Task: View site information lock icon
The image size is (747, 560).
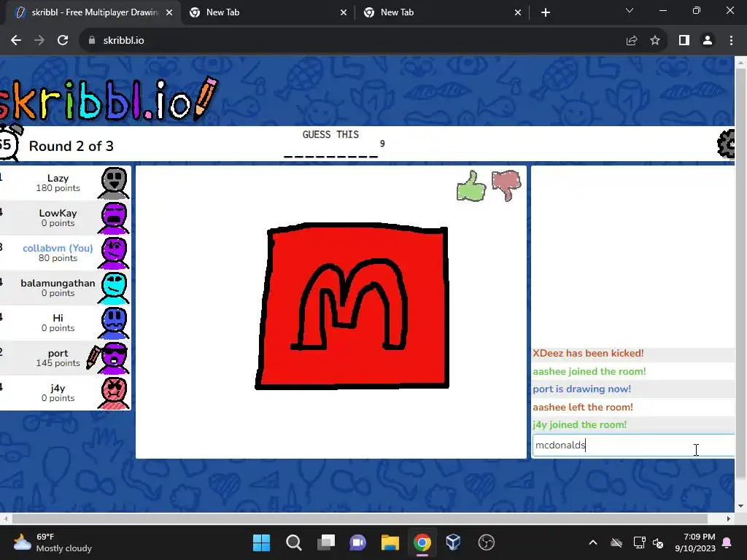Action: (92, 41)
